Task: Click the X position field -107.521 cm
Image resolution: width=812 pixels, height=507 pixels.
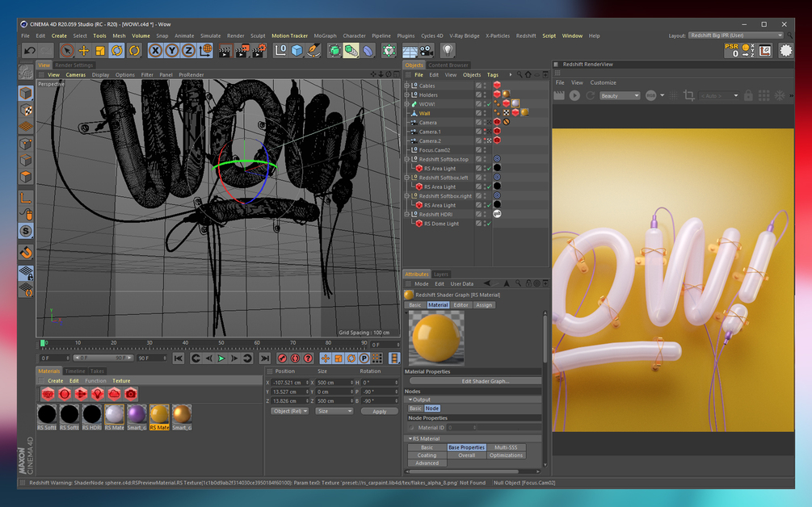Action: 290,383
